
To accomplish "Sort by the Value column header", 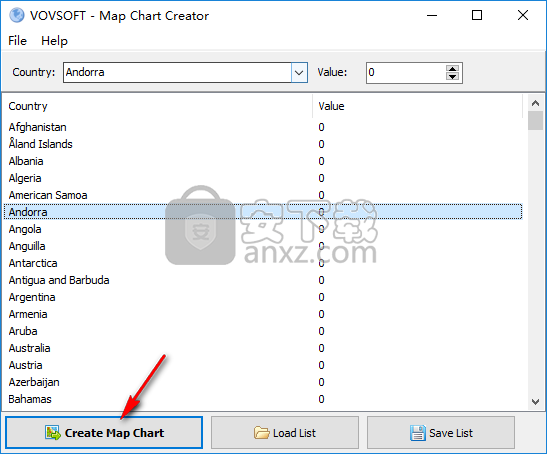I will pos(417,106).
